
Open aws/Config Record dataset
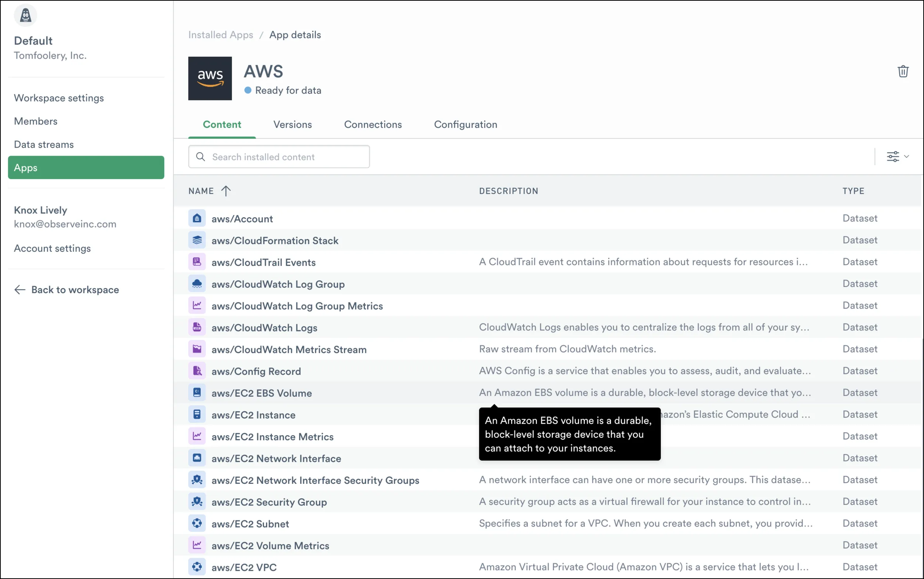(256, 372)
